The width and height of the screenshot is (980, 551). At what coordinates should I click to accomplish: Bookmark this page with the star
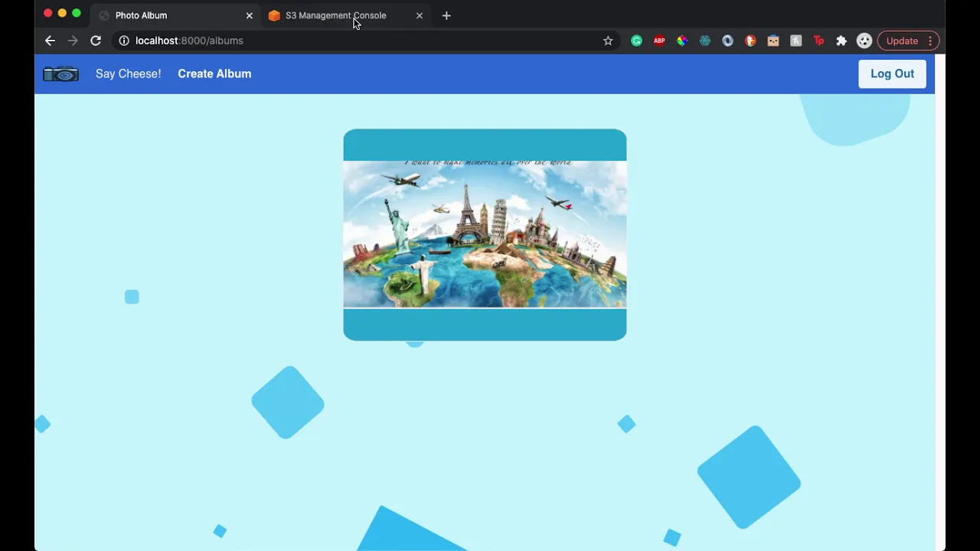click(x=608, y=41)
